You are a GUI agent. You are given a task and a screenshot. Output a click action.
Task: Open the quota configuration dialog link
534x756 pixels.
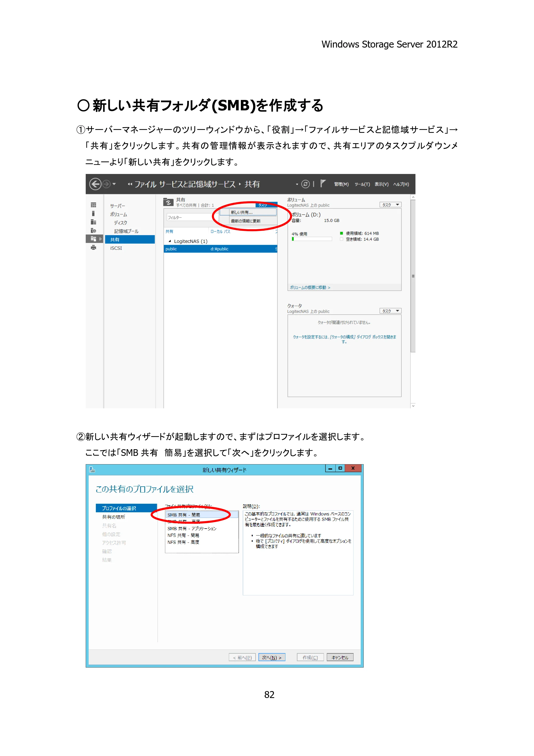coord(344,339)
